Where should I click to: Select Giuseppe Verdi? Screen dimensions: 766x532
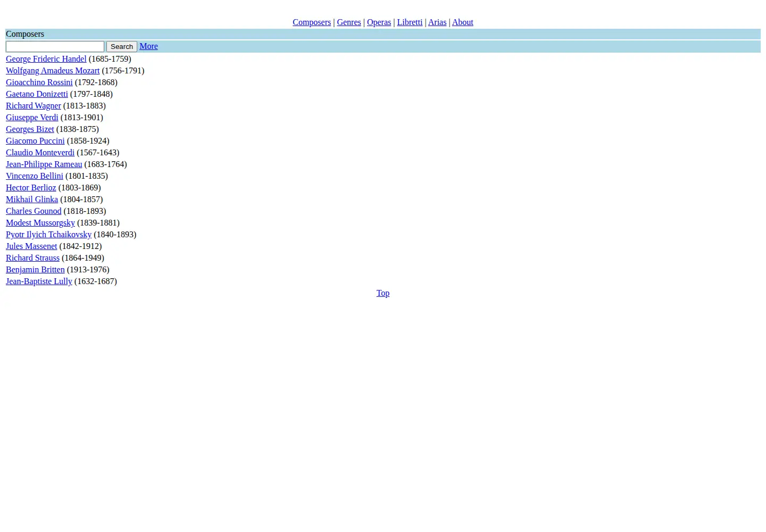click(x=32, y=118)
